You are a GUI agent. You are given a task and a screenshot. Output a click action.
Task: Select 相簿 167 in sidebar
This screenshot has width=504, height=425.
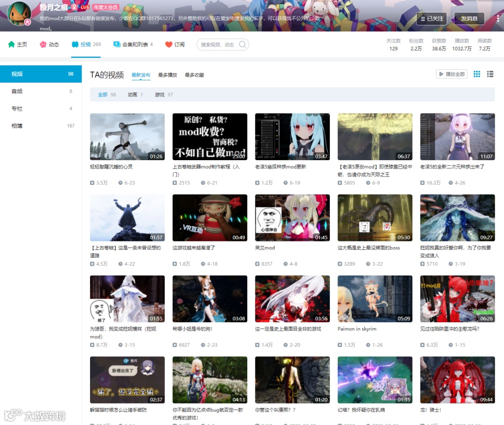(41, 126)
